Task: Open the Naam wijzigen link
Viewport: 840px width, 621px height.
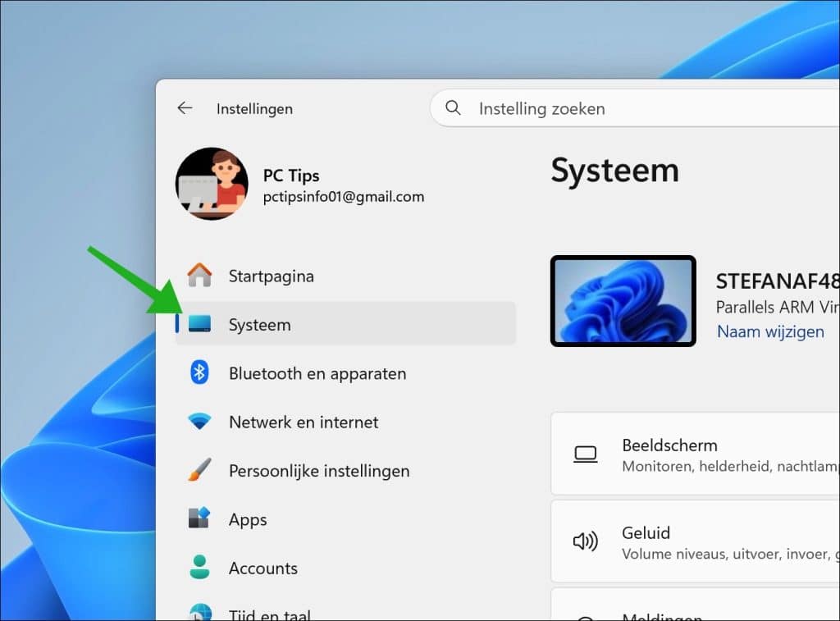Action: point(770,331)
